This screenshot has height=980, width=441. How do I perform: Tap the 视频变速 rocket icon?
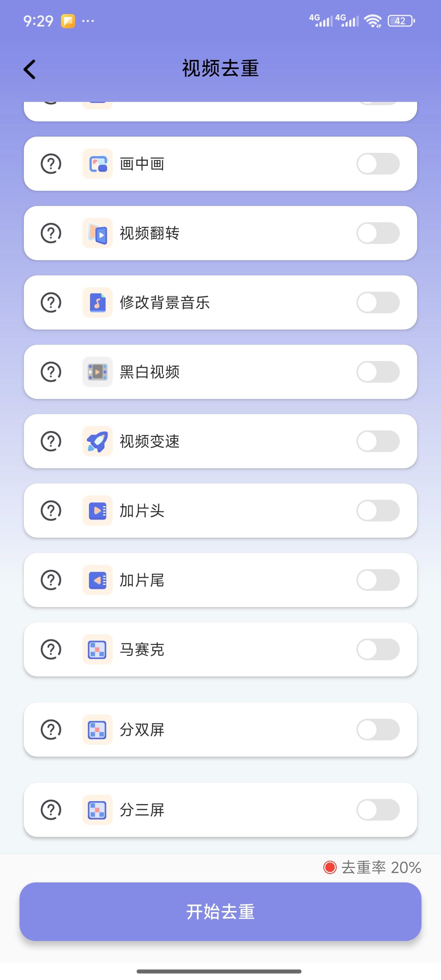click(97, 441)
